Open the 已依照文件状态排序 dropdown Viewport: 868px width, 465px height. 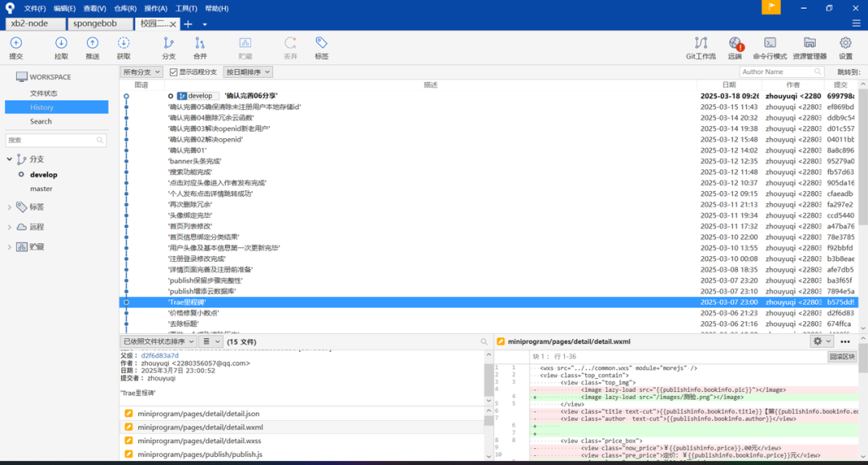(153, 341)
